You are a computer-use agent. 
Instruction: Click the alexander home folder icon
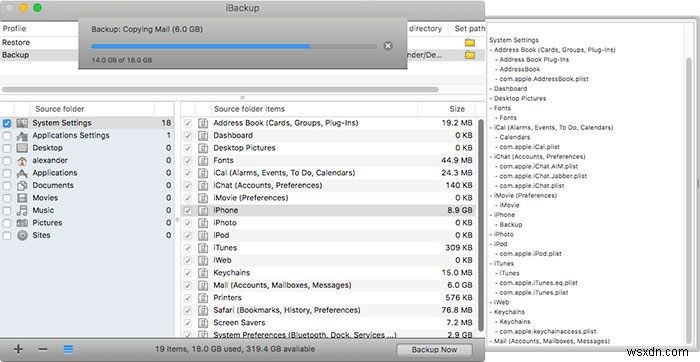click(22, 160)
